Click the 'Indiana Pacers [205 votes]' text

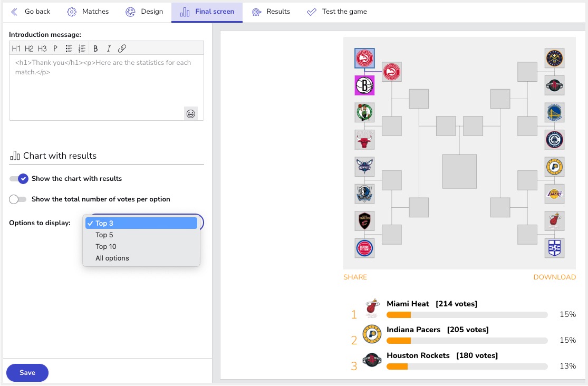tap(438, 330)
